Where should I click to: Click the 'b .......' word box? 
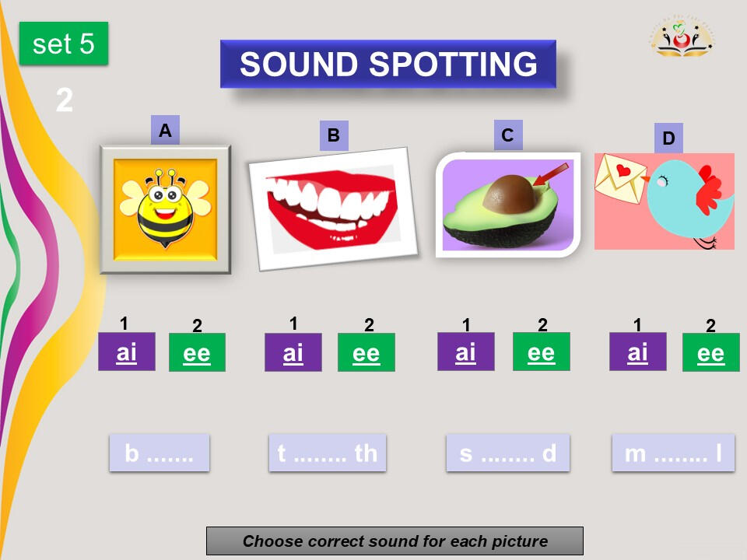tap(159, 453)
